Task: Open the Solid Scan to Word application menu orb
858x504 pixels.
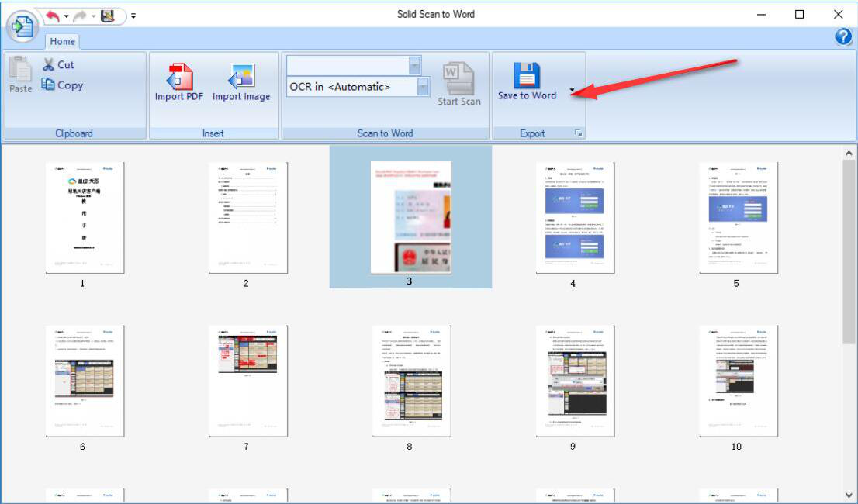Action: click(22, 26)
